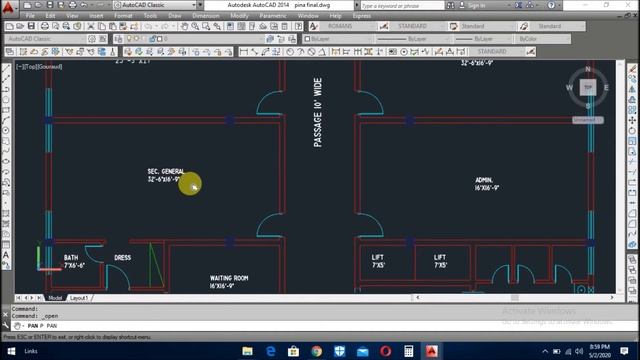Select the Move modify tool
Image resolution: width=640 pixels, height=360 pixels.
pyautogui.click(x=632, y=120)
